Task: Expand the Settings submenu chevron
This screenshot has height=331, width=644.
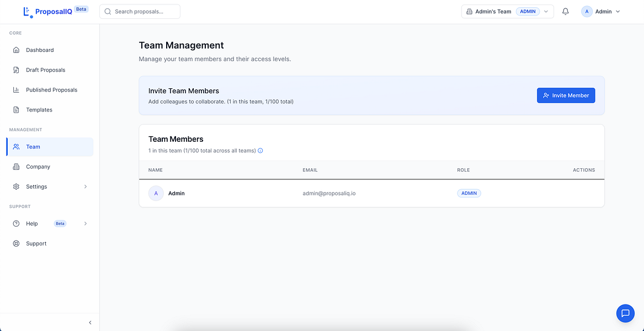Action: pyautogui.click(x=86, y=186)
